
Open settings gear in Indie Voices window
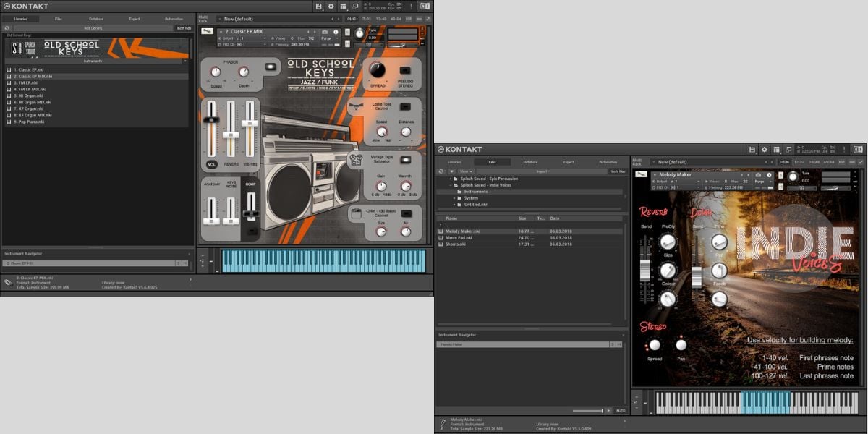point(765,150)
